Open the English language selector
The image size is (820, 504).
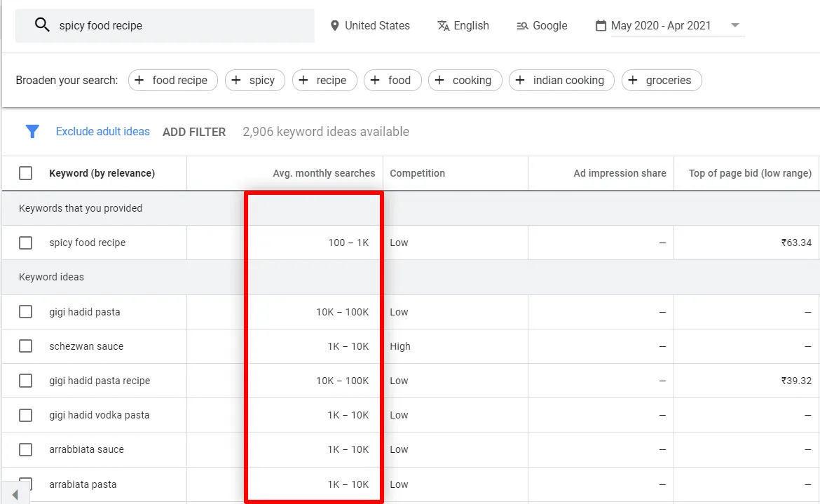471,25
